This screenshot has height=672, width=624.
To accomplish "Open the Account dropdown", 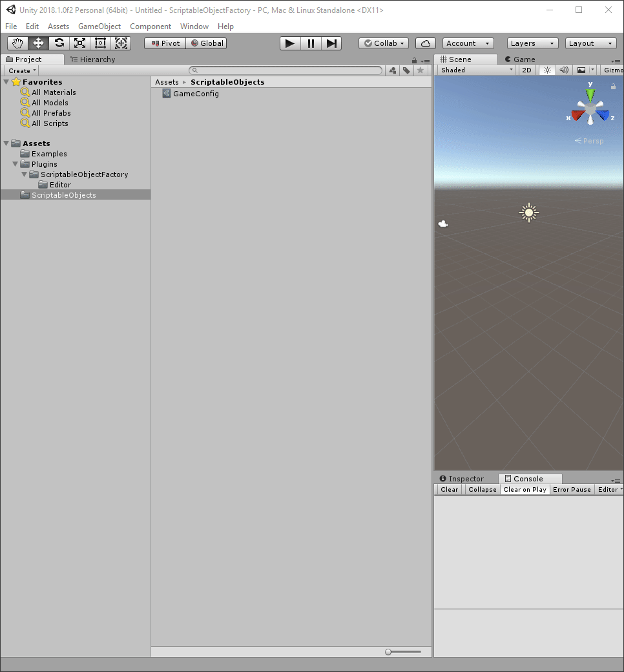I will coord(468,43).
